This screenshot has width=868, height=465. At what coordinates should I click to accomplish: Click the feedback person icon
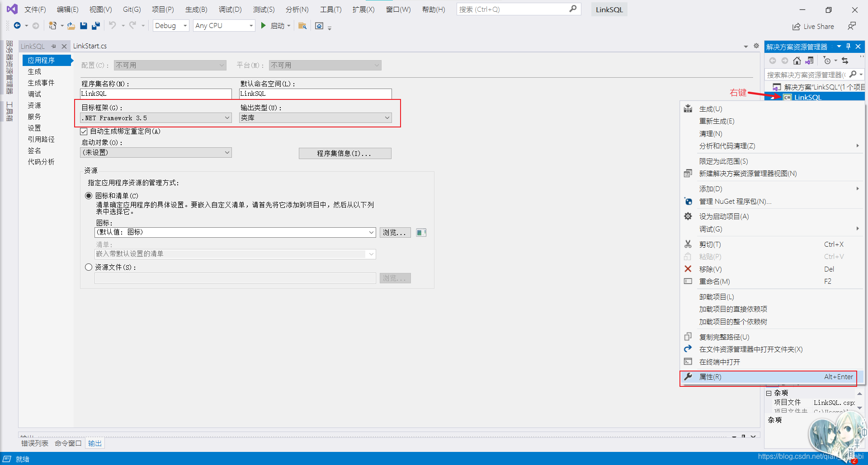[852, 26]
